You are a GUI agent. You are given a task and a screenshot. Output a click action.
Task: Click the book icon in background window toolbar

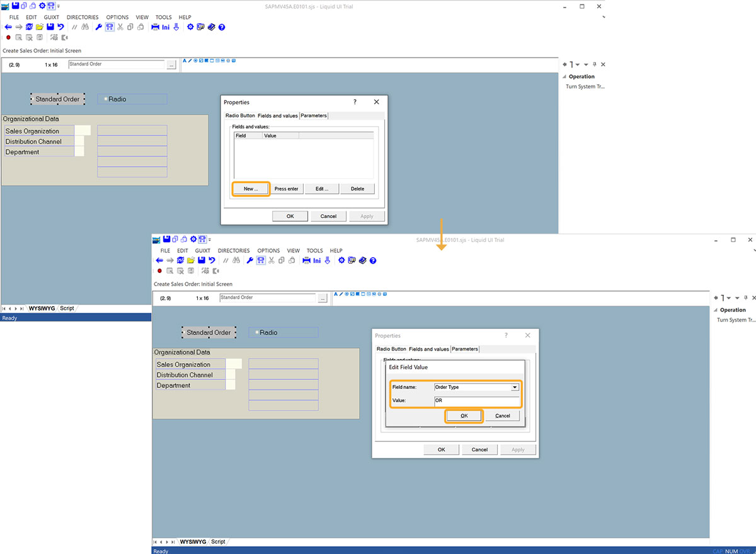click(211, 27)
